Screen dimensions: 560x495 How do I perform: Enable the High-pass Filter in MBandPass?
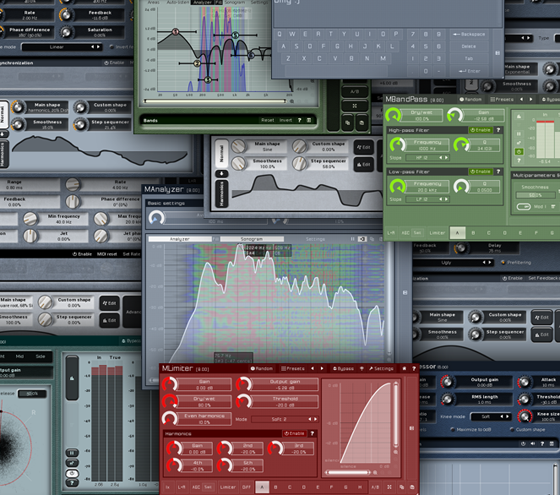(480, 130)
